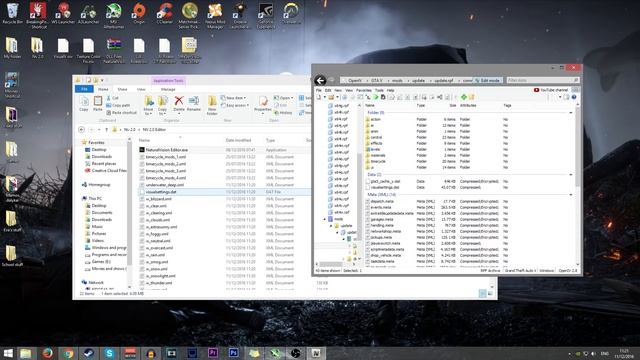Viewport: 640px width, 360px height.
Task: Open OpenIV Help menu
Action: pyautogui.click(x=391, y=90)
